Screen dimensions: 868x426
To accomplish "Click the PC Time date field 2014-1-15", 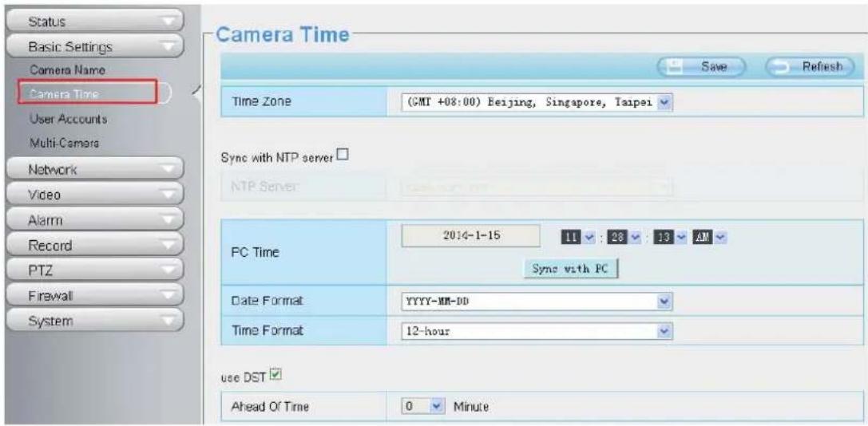I will (470, 235).
